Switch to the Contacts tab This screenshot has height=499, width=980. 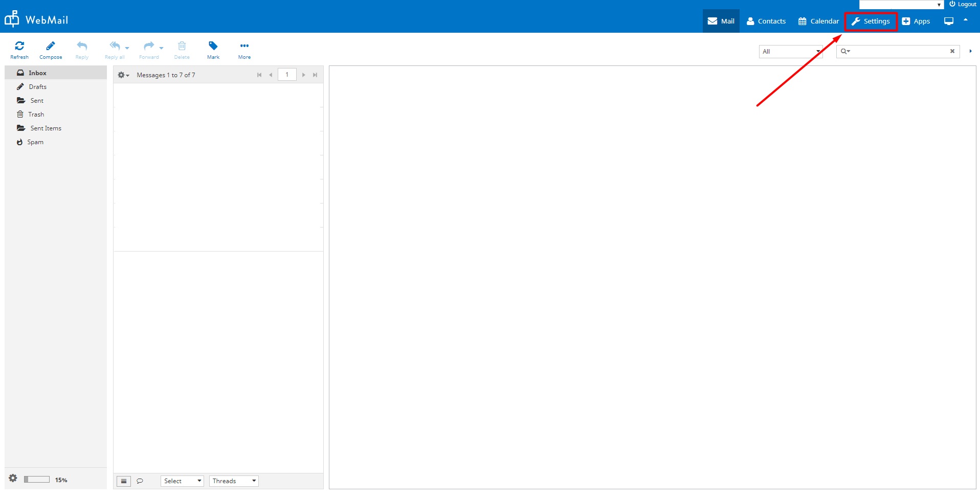tap(766, 21)
